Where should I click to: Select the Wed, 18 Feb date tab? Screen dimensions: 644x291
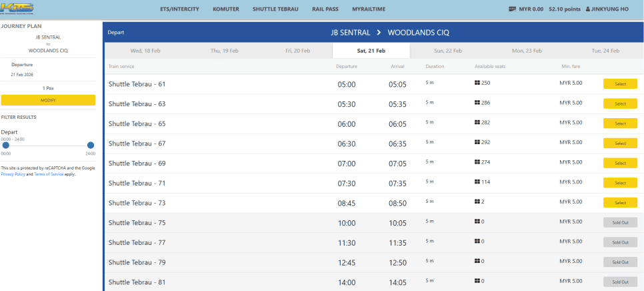tap(145, 51)
